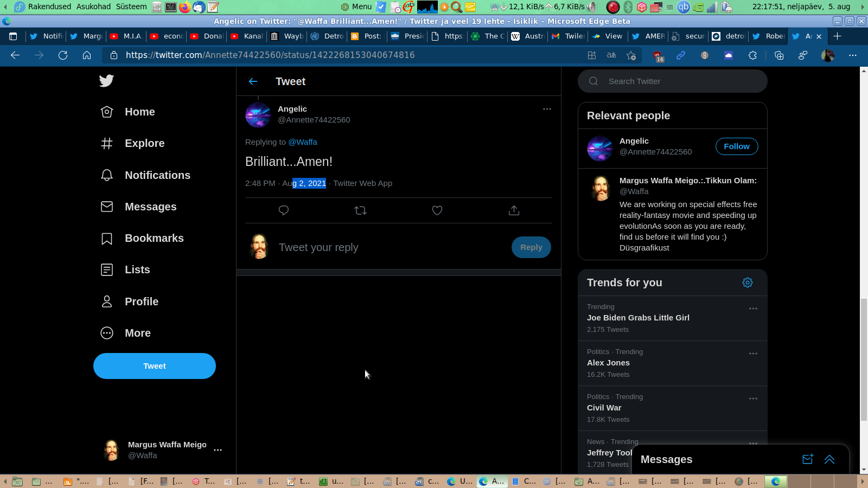Viewport: 868px width, 488px height.
Task: Click the Edge profile avatar
Action: click(828, 55)
